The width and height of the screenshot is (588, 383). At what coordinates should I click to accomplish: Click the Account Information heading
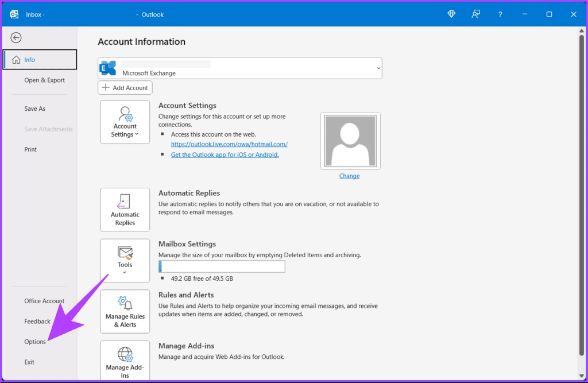pos(141,42)
